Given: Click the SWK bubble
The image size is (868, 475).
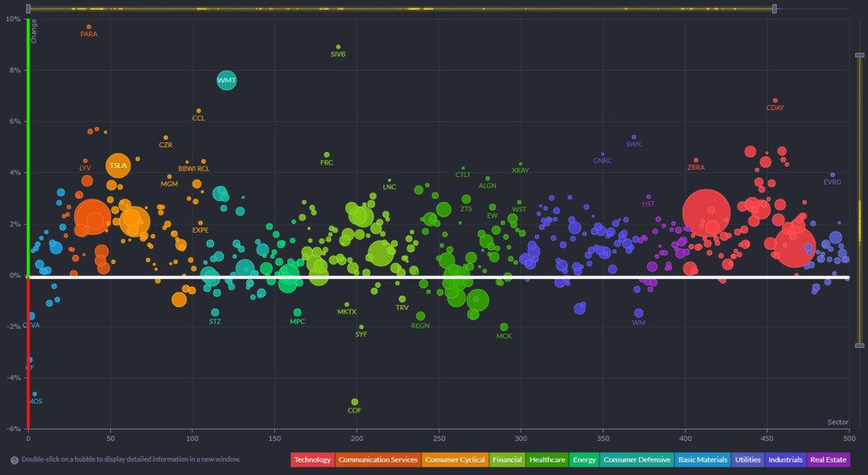Looking at the screenshot, I should 634,137.
